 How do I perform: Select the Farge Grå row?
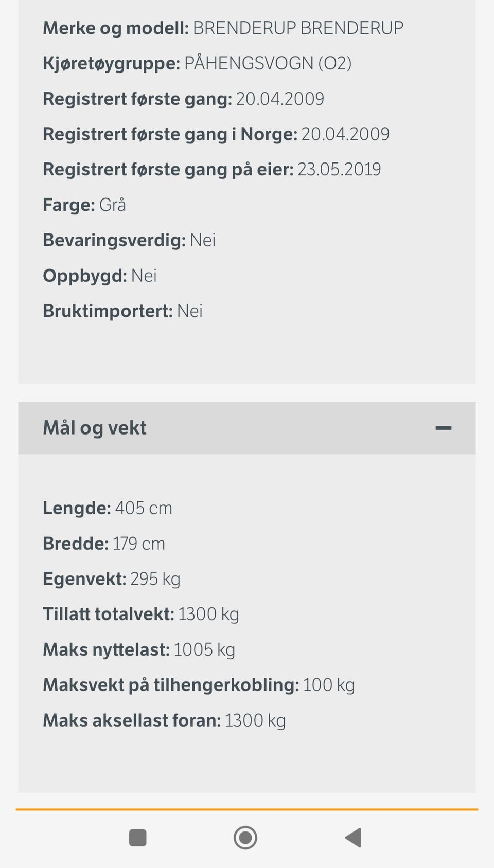pos(84,205)
